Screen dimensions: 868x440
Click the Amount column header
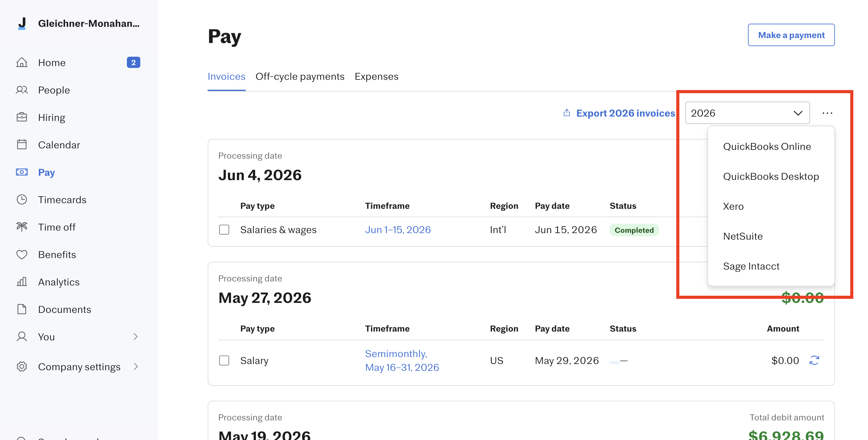tap(783, 328)
